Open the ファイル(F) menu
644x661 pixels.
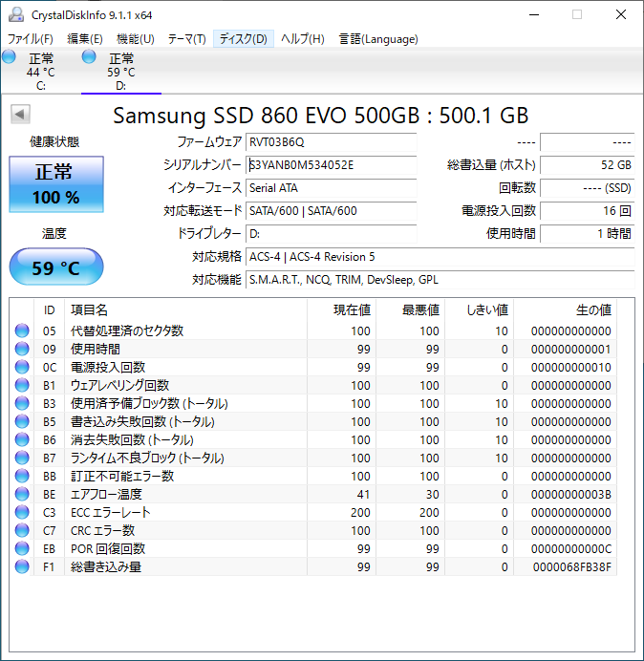[31, 39]
